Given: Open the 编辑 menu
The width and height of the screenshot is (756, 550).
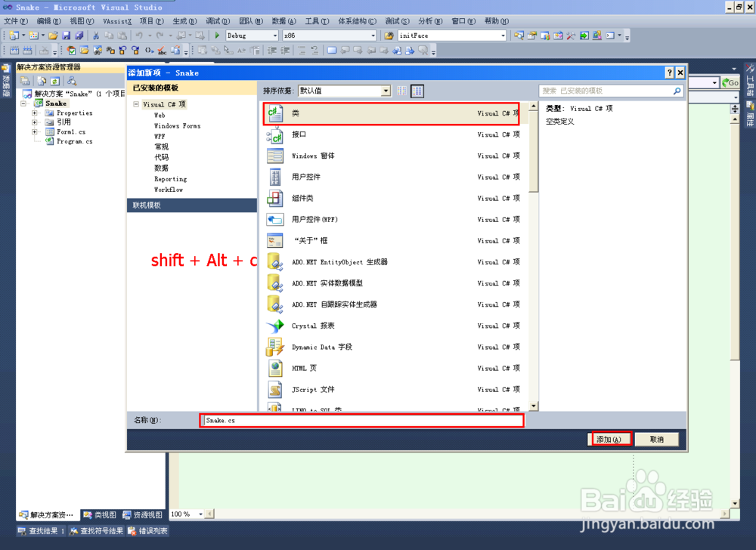Looking at the screenshot, I should (48, 20).
